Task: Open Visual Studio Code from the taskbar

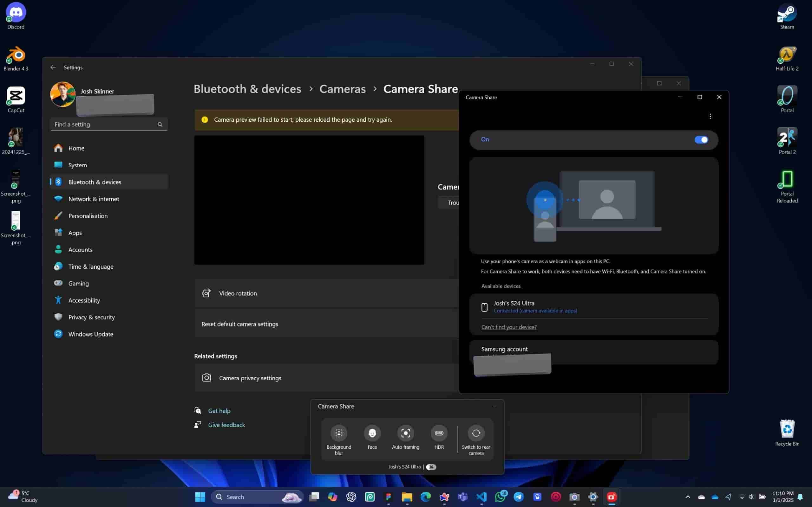Action: (x=481, y=497)
